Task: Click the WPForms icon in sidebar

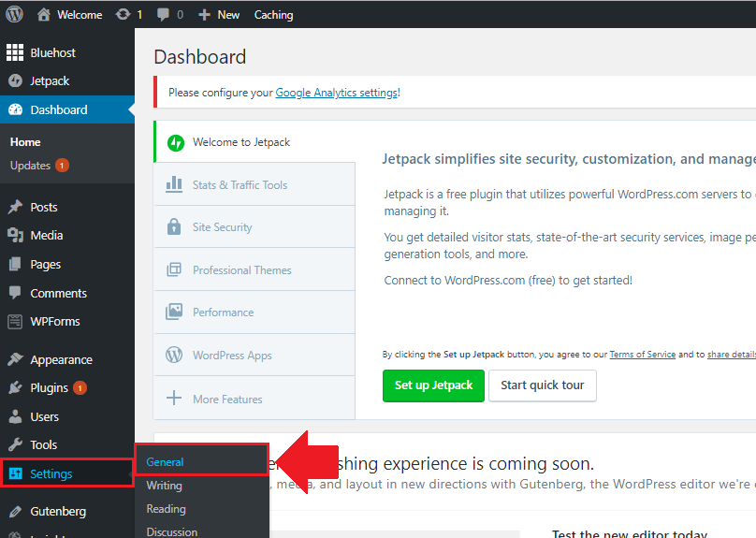Action: click(x=15, y=322)
